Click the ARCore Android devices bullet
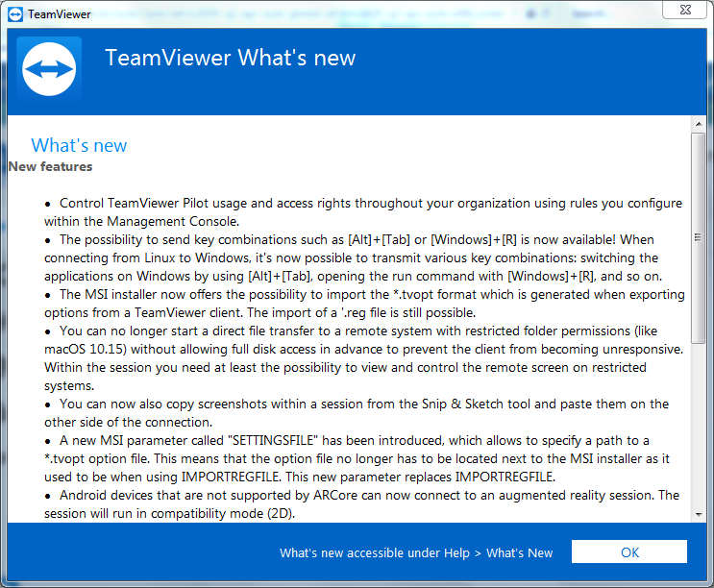Screen dimensions: 714x588 pyautogui.click(x=362, y=503)
